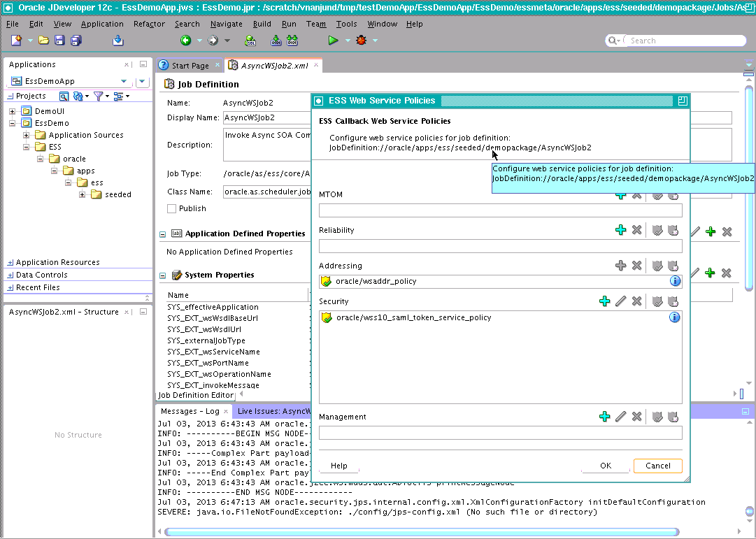Click the Debug ladybug icon
This screenshot has height=539, width=756.
coord(361,41)
